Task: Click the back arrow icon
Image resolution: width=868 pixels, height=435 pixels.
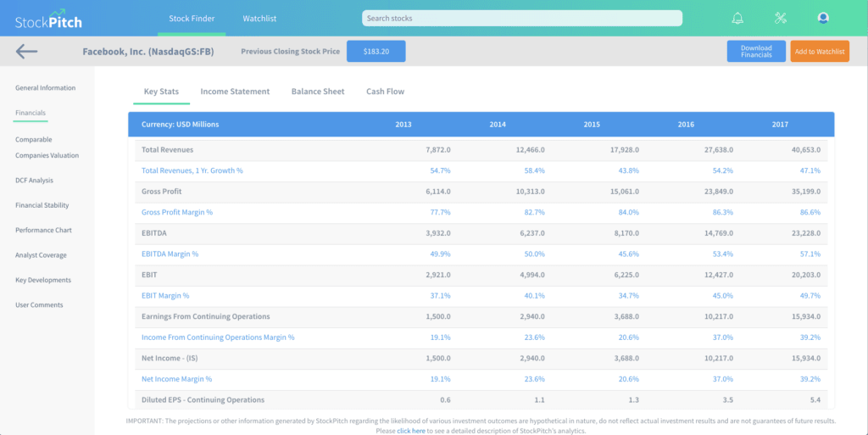Action: (x=26, y=52)
